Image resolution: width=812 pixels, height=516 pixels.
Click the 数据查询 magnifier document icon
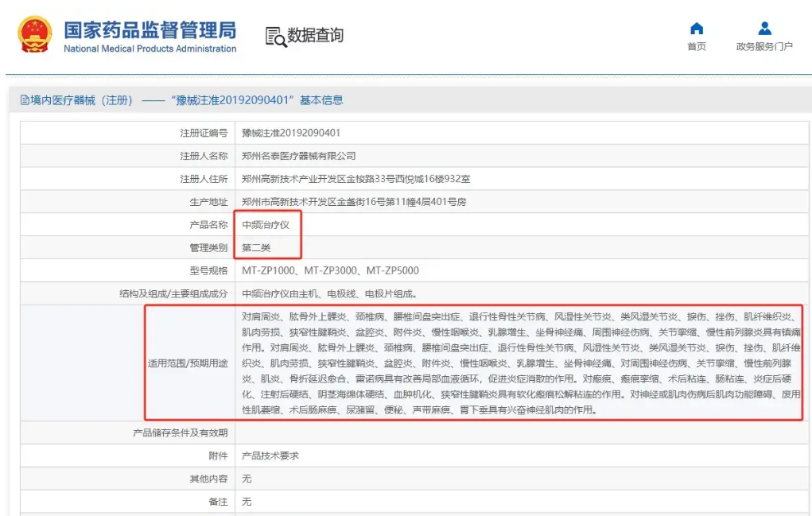275,37
